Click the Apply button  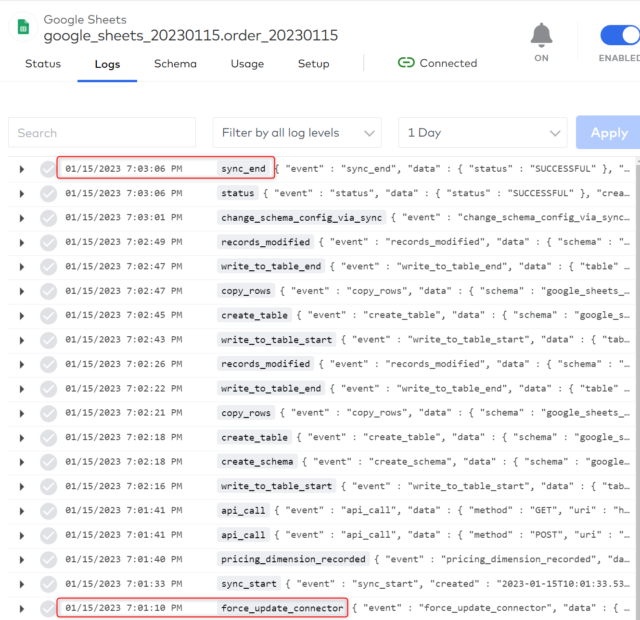pos(608,133)
